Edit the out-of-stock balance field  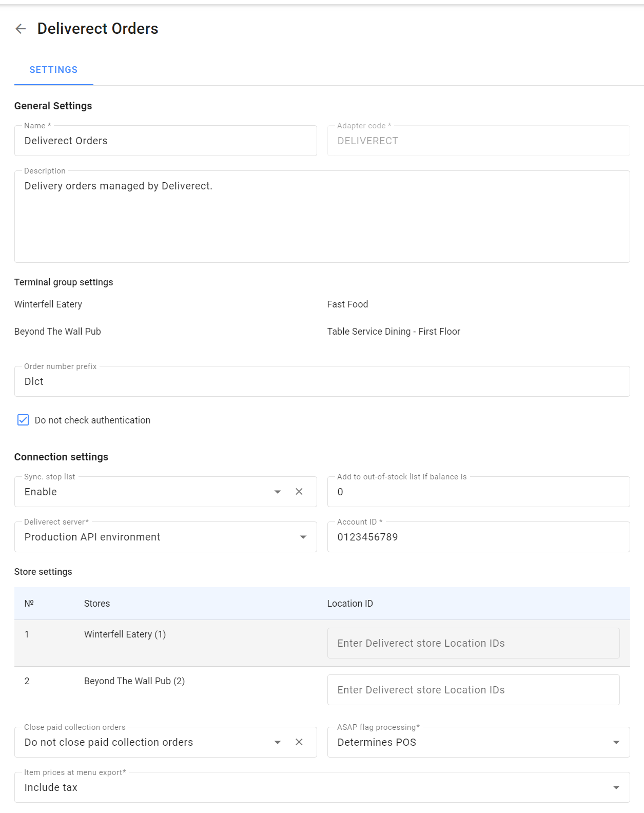click(x=478, y=492)
